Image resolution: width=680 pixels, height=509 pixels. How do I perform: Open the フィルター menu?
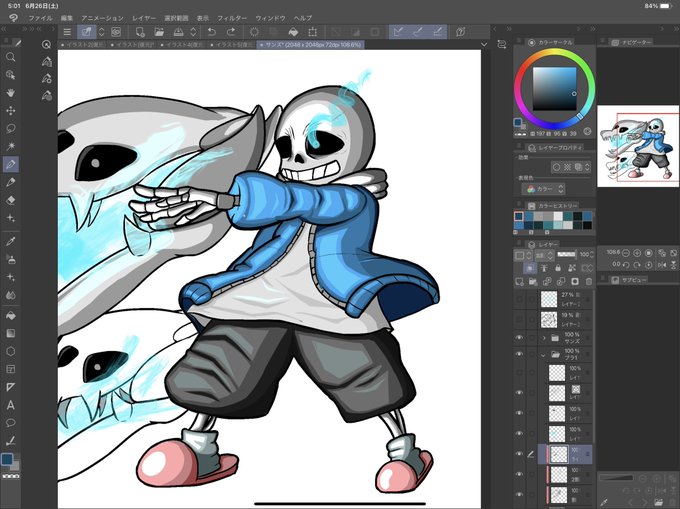tap(232, 18)
